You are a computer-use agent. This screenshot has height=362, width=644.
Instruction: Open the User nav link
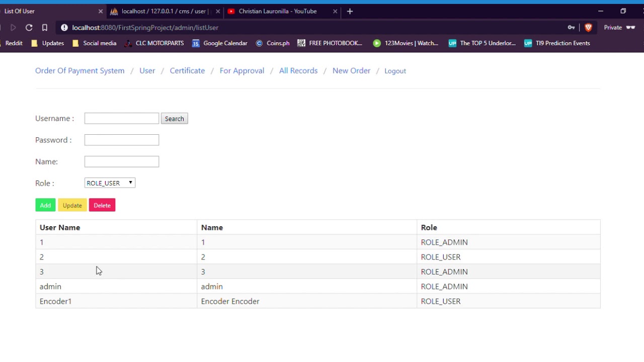click(x=147, y=71)
